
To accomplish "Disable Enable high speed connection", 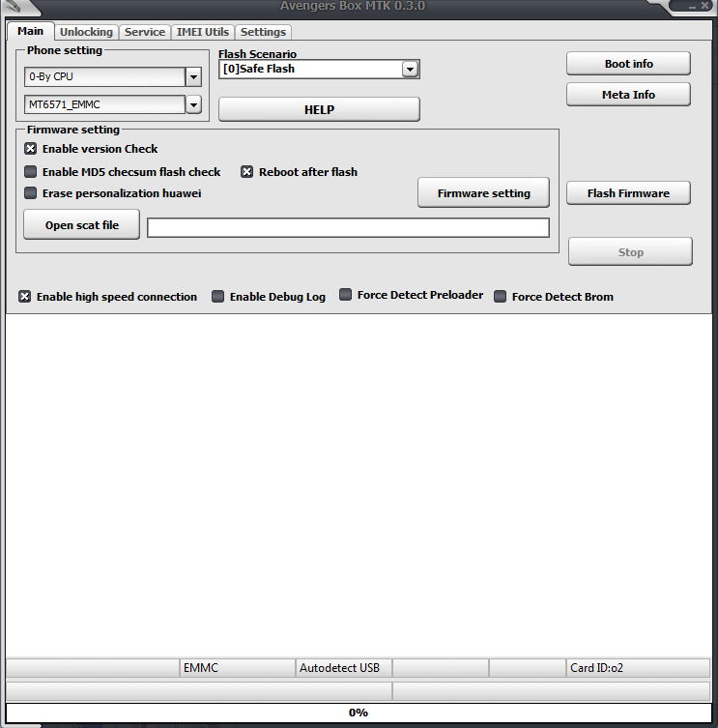I will tap(25, 296).
